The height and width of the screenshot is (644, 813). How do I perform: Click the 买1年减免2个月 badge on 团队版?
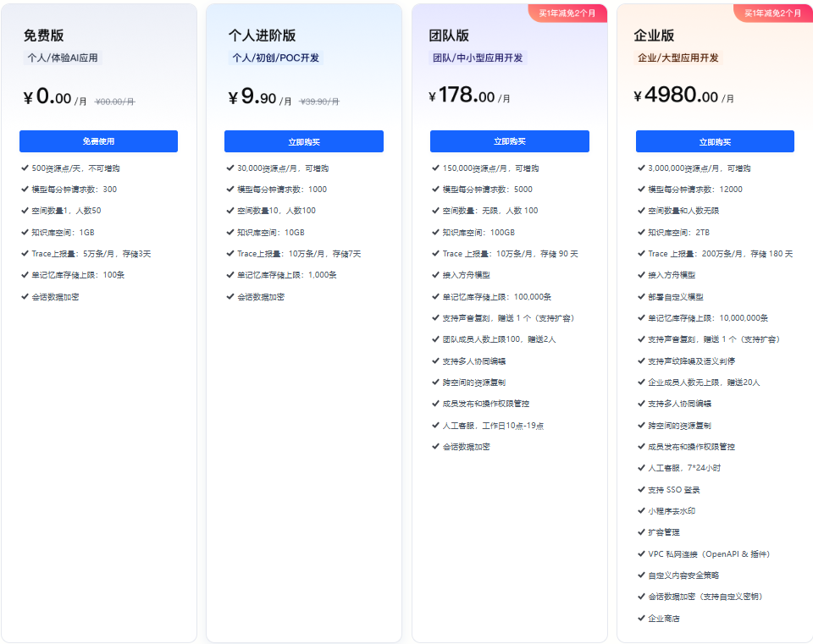click(567, 13)
